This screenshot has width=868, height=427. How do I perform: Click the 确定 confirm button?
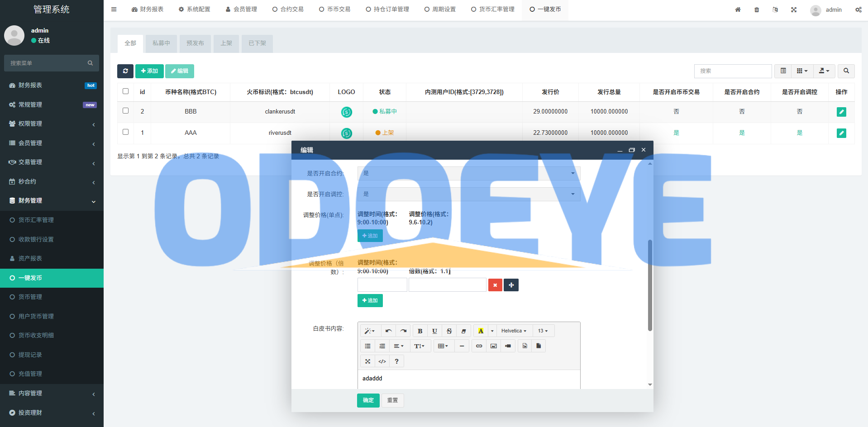pyautogui.click(x=368, y=400)
